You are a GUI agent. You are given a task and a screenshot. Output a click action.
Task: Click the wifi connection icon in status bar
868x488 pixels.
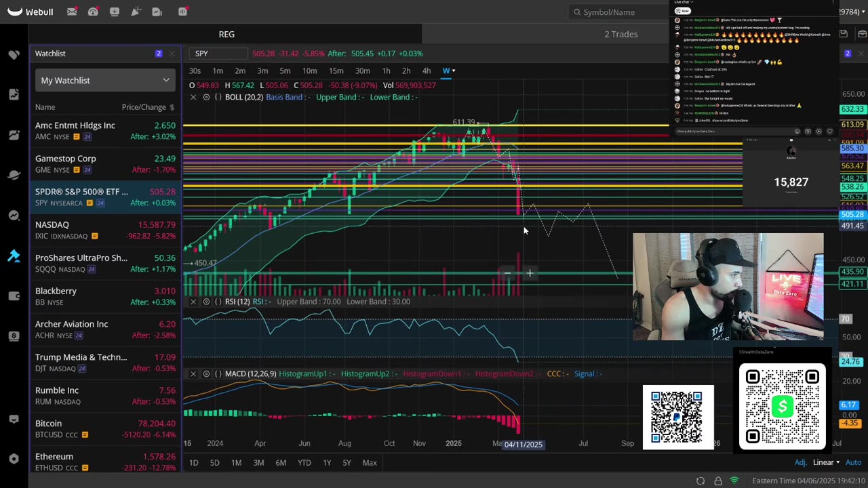pos(734,481)
